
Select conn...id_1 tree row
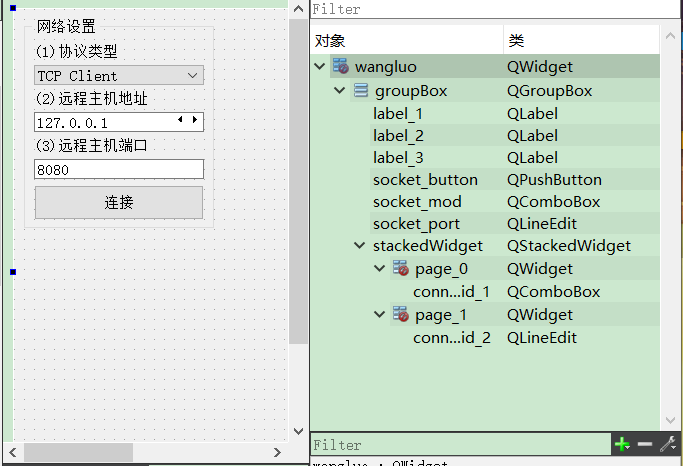pyautogui.click(x=452, y=291)
